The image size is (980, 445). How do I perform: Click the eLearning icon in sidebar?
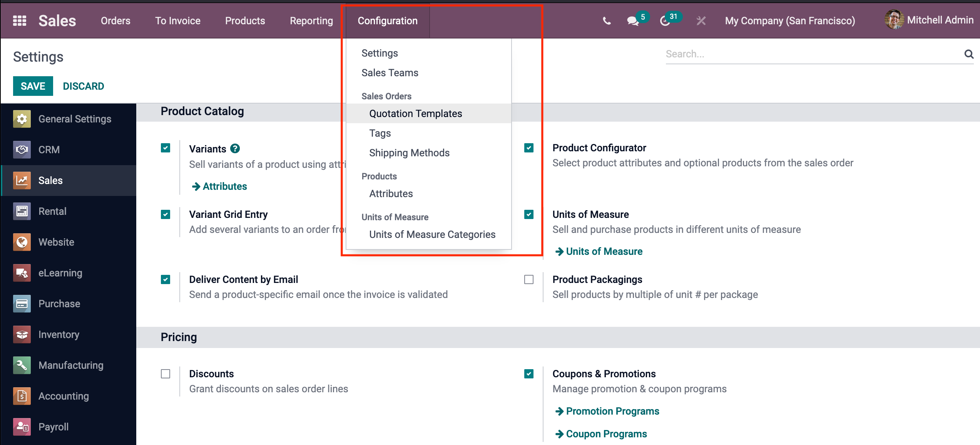(22, 273)
